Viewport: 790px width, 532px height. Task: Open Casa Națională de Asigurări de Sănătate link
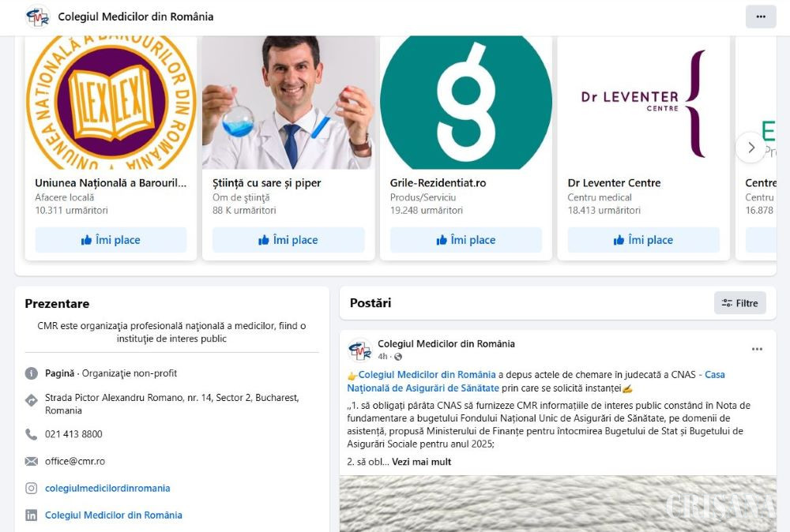tap(536, 381)
